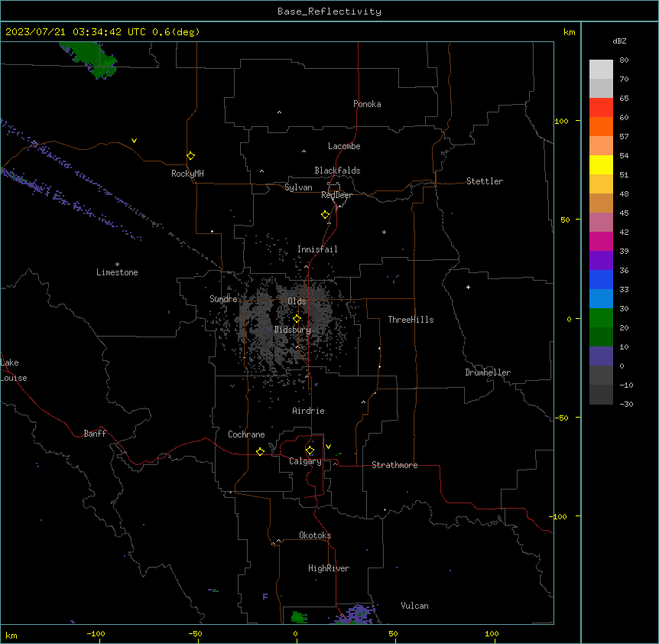Screen dimensions: 659x644
Task: Click the dBZ legend heading
Action: click(619, 41)
